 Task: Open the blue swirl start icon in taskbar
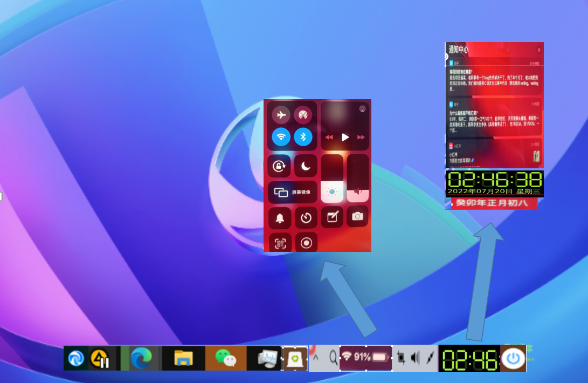click(76, 358)
